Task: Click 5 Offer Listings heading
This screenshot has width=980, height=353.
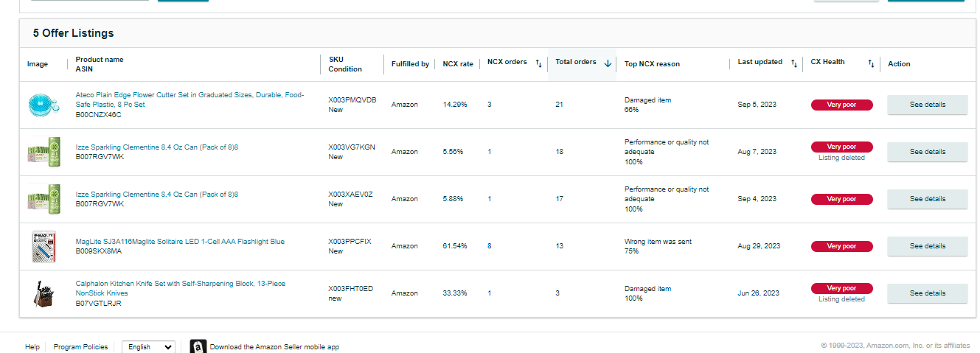Action: tap(73, 33)
